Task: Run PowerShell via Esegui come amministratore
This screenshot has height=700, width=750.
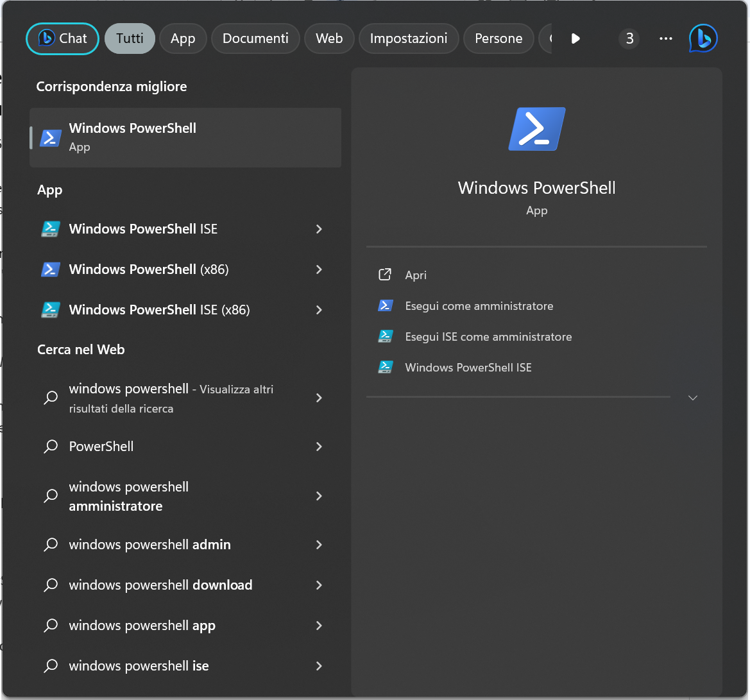Action: coord(479,306)
